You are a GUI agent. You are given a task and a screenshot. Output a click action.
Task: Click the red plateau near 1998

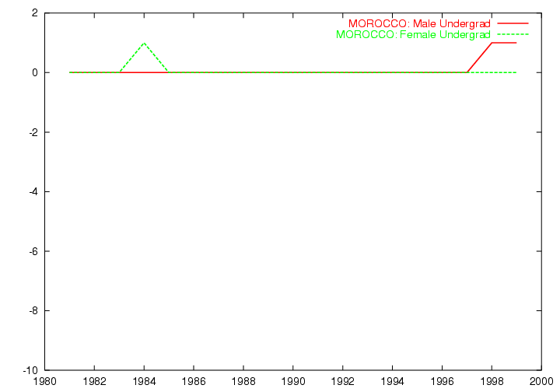tap(504, 43)
